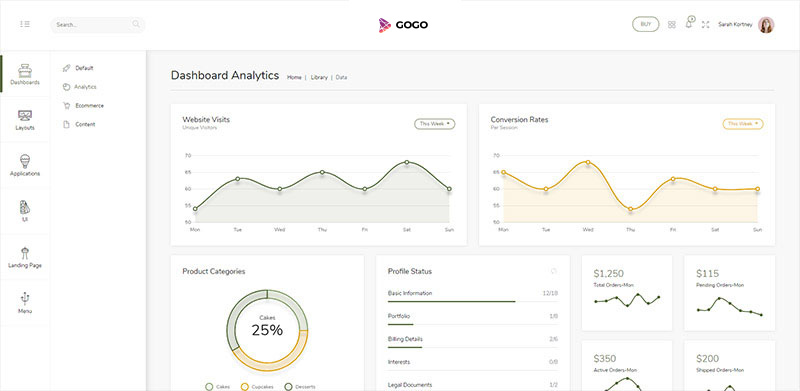Open the UI sidebar icon
Screen dimensions: 800x391
click(x=24, y=207)
